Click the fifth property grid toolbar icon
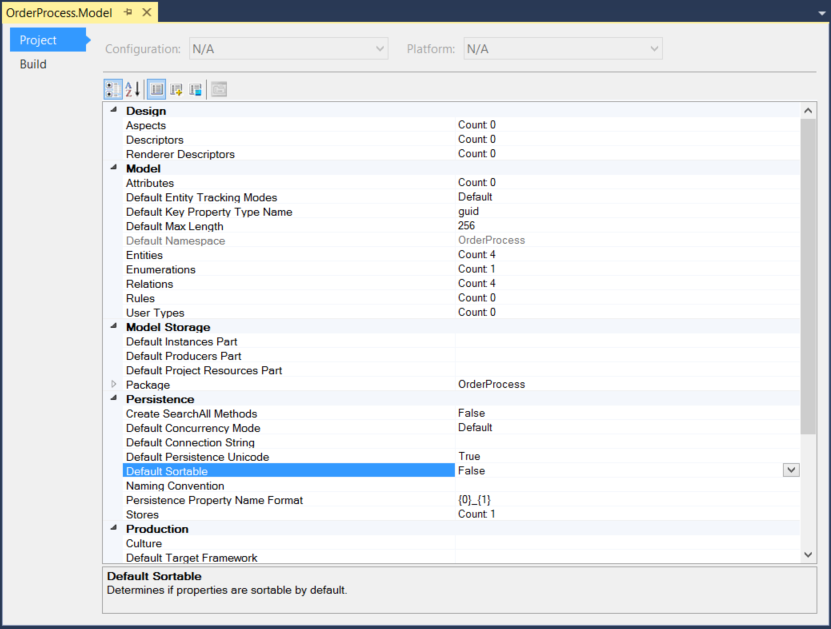Screen dimensions: 831x629 [x=196, y=90]
